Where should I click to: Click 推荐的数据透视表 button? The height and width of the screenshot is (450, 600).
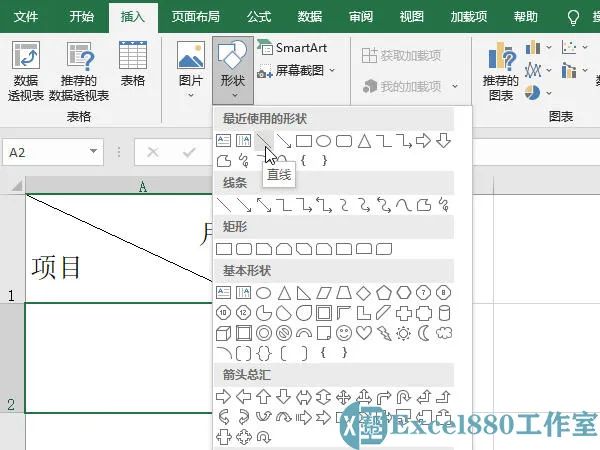click(x=79, y=72)
